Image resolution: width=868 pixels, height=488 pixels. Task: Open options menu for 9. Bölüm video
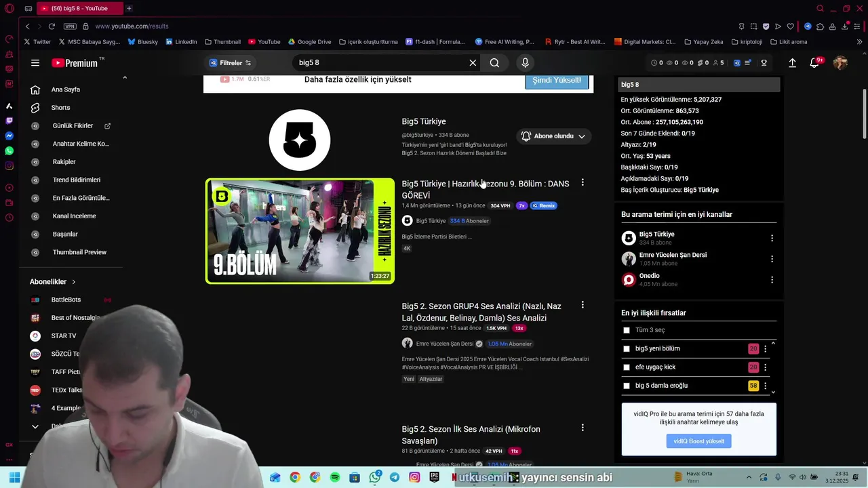click(x=583, y=183)
